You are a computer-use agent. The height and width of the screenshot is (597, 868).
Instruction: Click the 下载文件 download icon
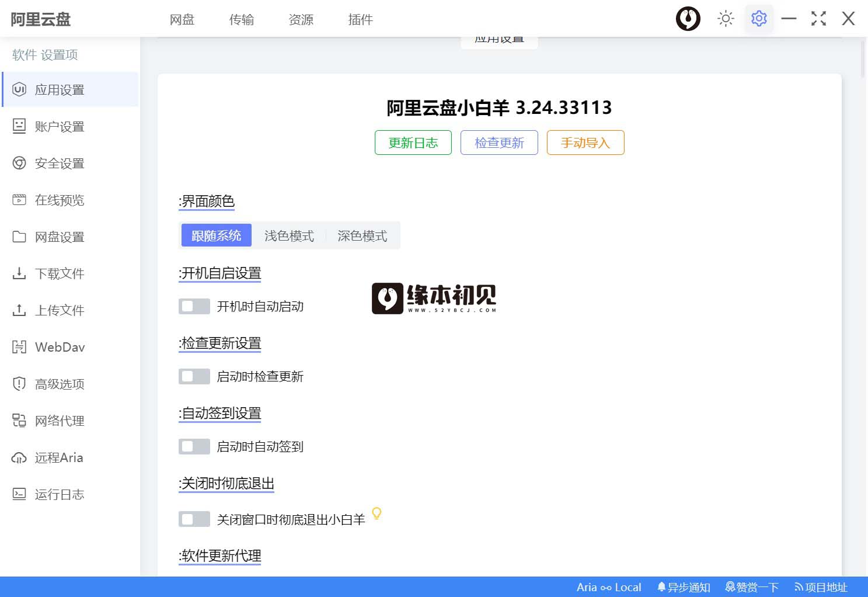[x=19, y=273]
